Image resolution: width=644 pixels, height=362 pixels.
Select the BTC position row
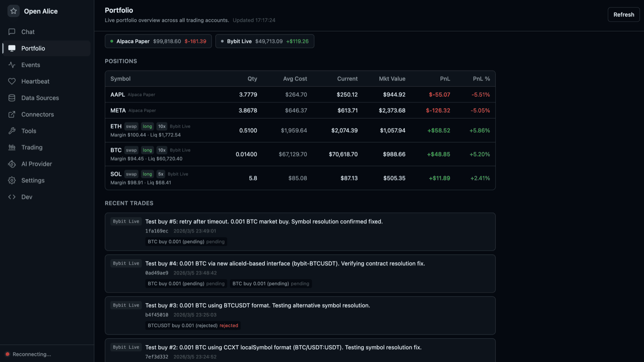pyautogui.click(x=300, y=154)
